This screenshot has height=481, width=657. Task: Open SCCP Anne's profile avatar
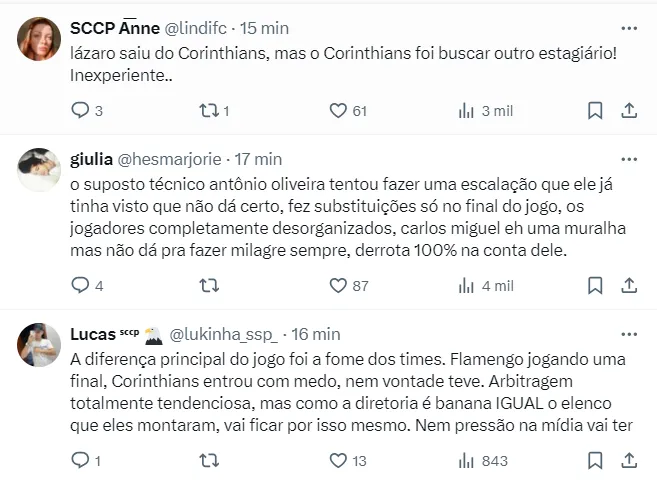(40, 39)
